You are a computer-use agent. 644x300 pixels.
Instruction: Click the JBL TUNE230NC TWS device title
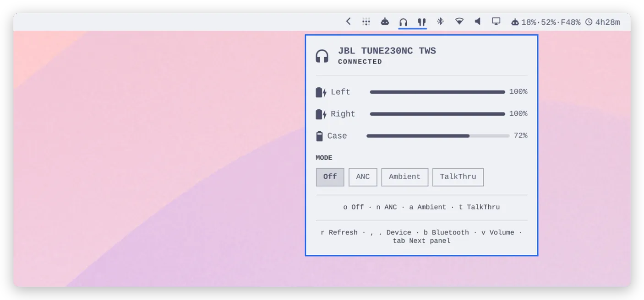pyautogui.click(x=387, y=51)
